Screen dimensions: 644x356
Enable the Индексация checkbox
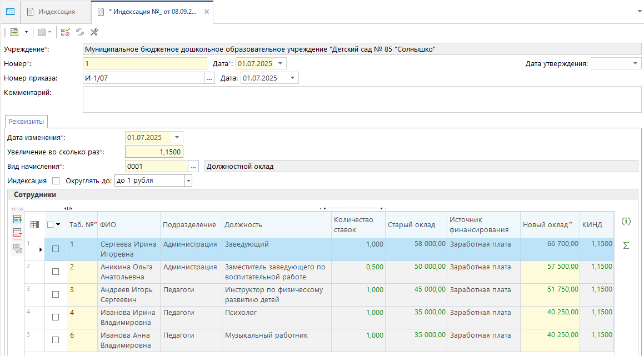pyautogui.click(x=56, y=180)
